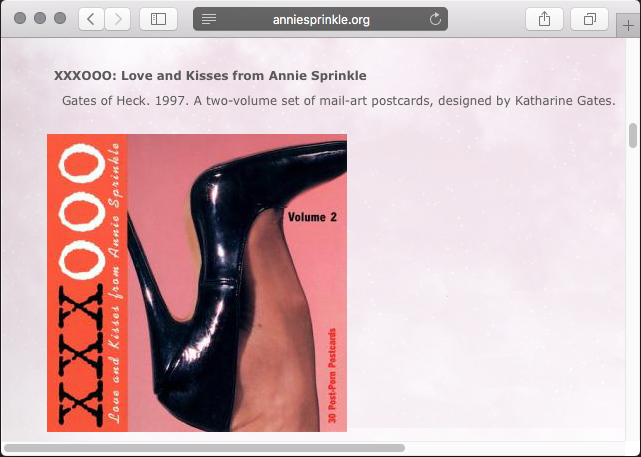Click the Volume 2 label on cover

312,217
